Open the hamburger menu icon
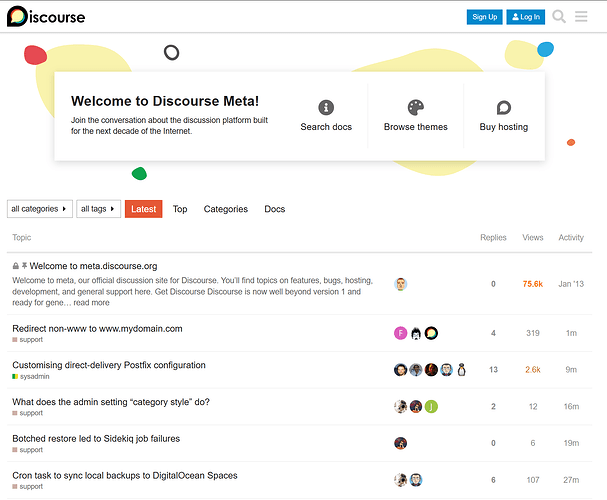 click(x=582, y=17)
